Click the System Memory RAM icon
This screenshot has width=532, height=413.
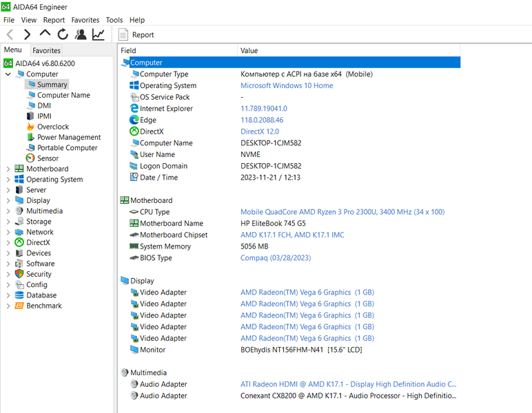(134, 246)
